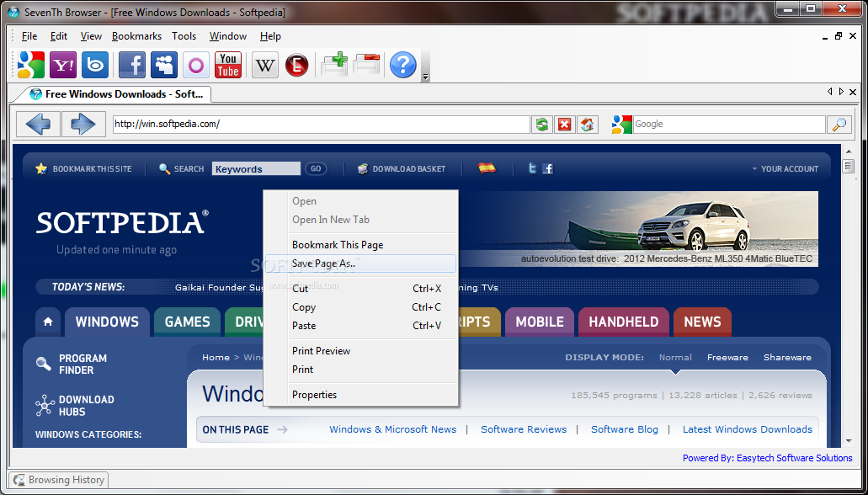Open the Edit menu

click(59, 36)
